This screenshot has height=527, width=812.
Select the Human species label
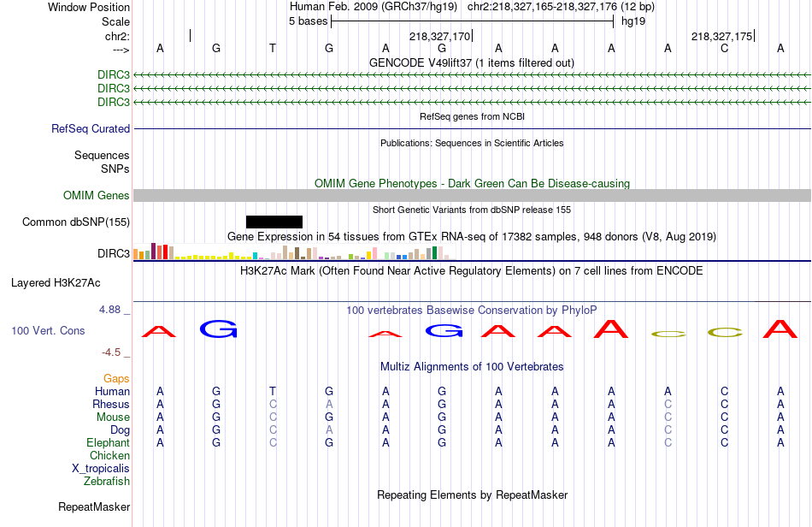pos(112,391)
